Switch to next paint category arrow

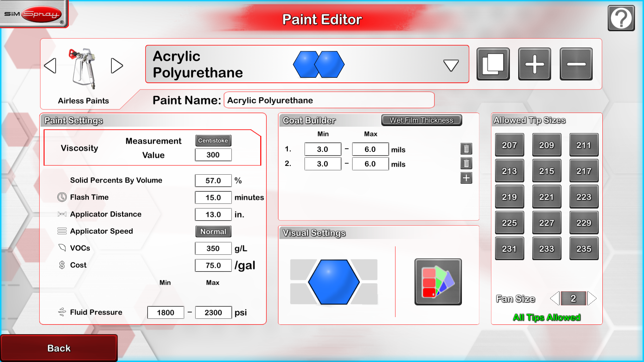pos(117,66)
